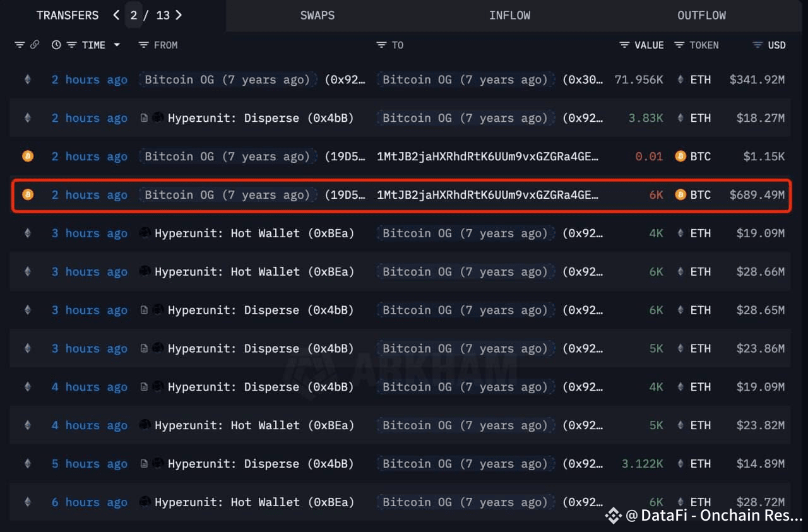Click the USD column header label
This screenshot has width=808, height=532.
pyautogui.click(x=776, y=45)
